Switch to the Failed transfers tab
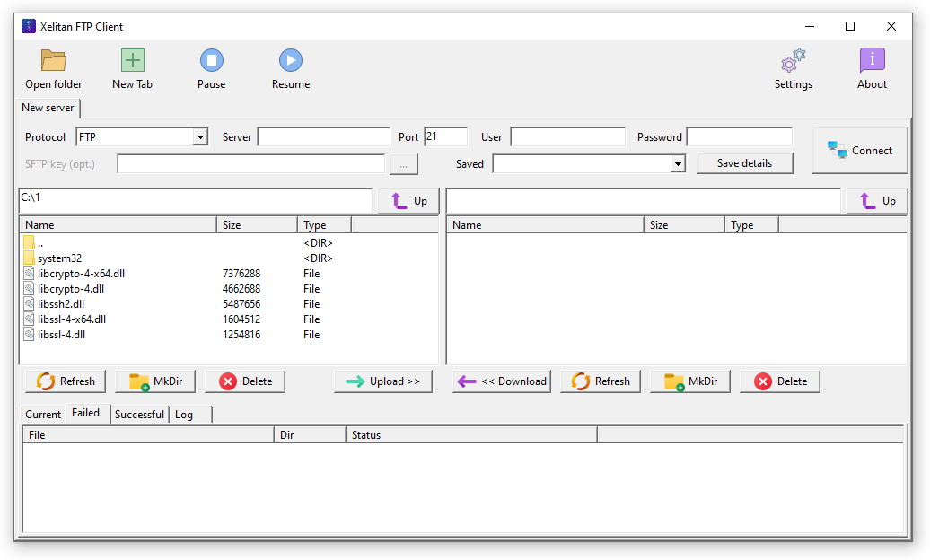This screenshot has height=560, width=930. 86,413
